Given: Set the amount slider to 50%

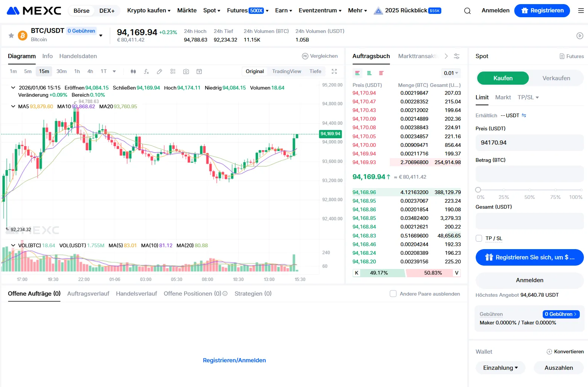Looking at the screenshot, I should 530,190.
